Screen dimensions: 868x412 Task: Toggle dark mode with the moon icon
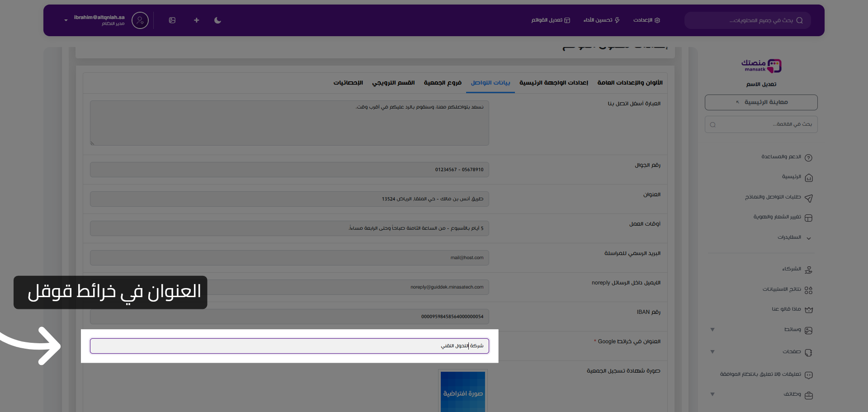click(217, 20)
